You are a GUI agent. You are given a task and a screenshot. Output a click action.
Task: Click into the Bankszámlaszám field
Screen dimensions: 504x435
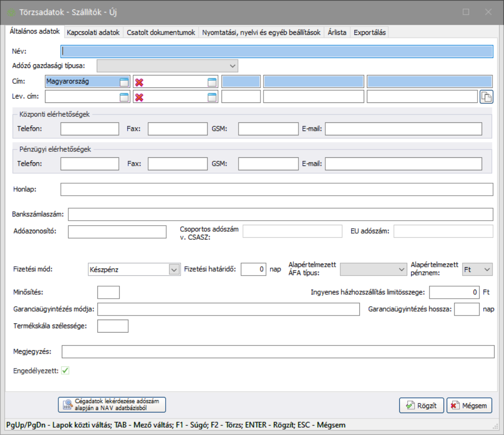(280, 214)
